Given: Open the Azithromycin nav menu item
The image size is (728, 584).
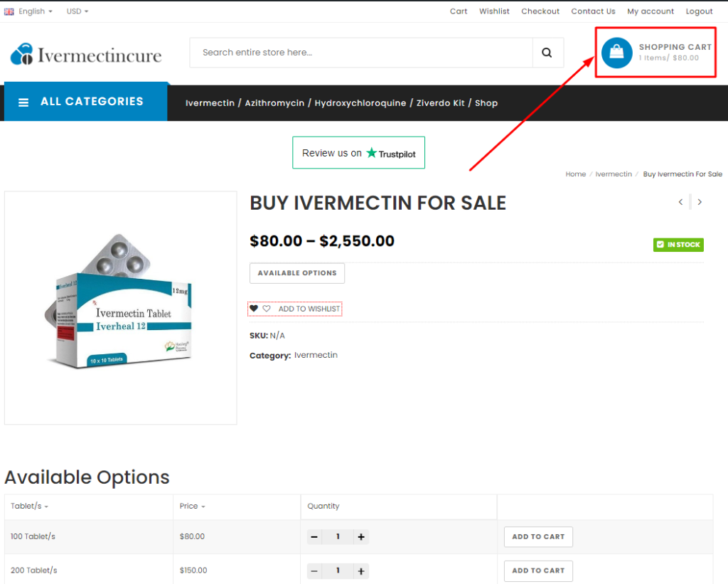Looking at the screenshot, I should coord(274,102).
